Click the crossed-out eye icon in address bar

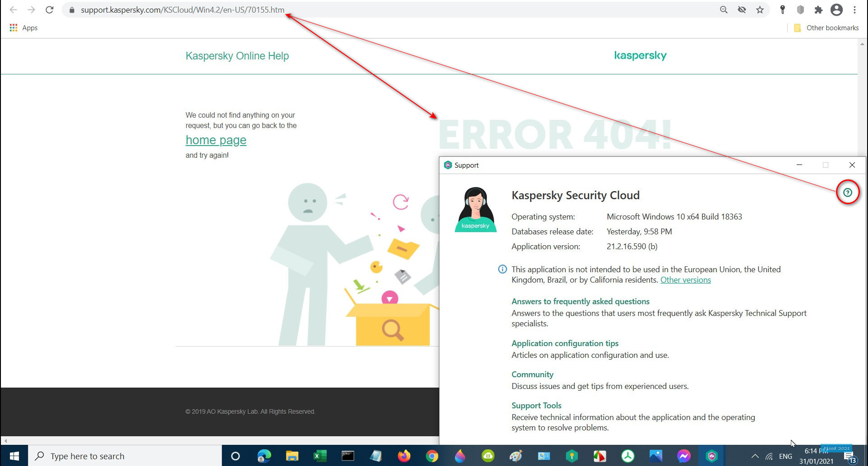[742, 9]
